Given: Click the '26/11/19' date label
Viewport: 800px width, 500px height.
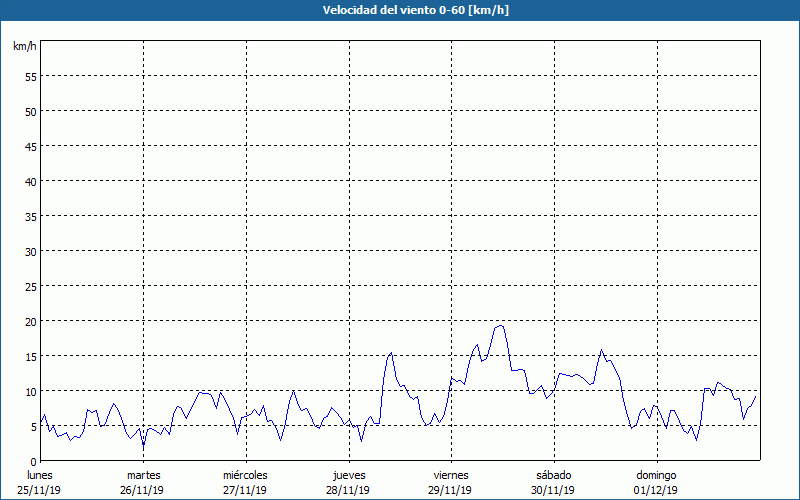Looking at the screenshot, I should click(x=142, y=490).
